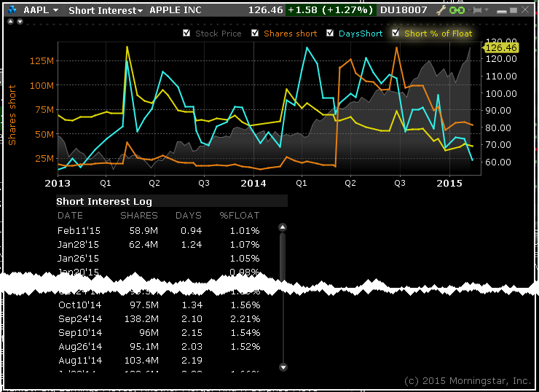539x392 pixels.
Task: Click the 2015 label on time axis
Action: 449,184
